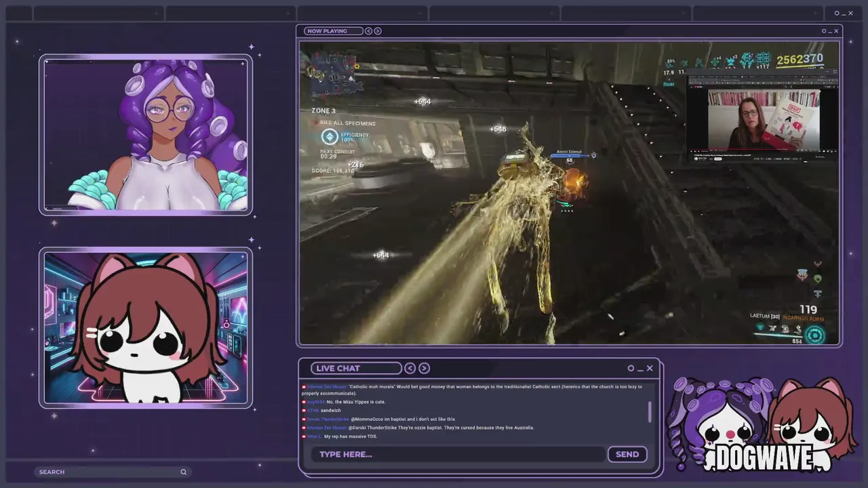The height and width of the screenshot is (488, 868).
Task: Click the circle button in Now Playing titlebar
Action: (825, 30)
